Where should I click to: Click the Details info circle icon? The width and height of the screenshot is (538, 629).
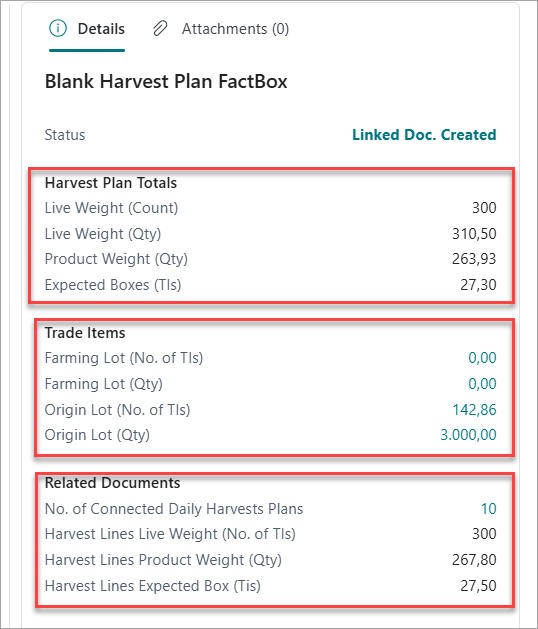(58, 29)
